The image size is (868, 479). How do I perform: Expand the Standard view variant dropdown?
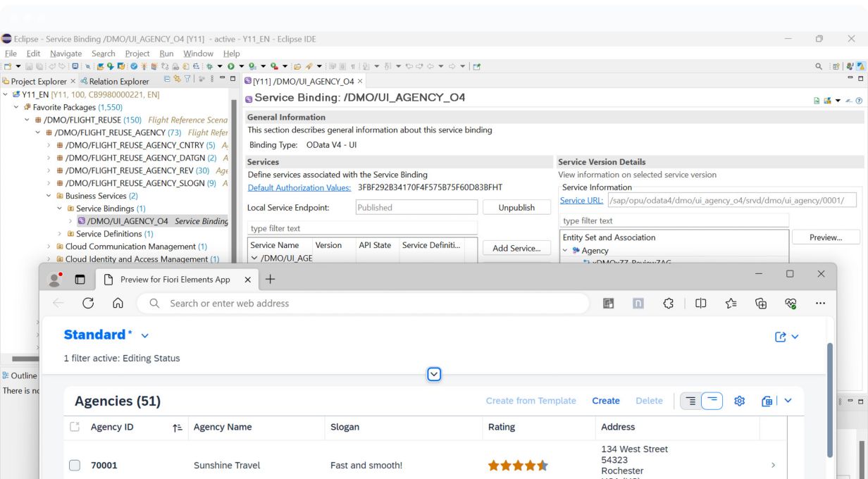[145, 336]
